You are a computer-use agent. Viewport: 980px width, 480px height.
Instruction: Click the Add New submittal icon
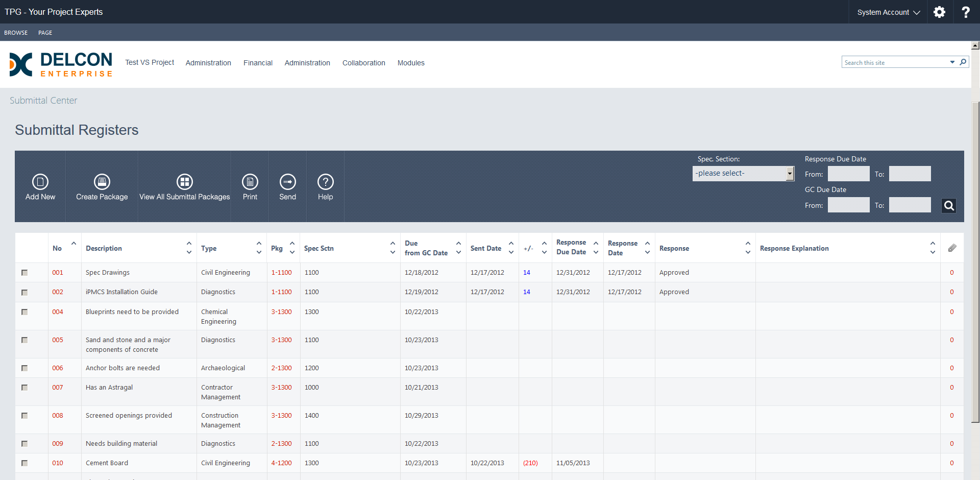40,186
